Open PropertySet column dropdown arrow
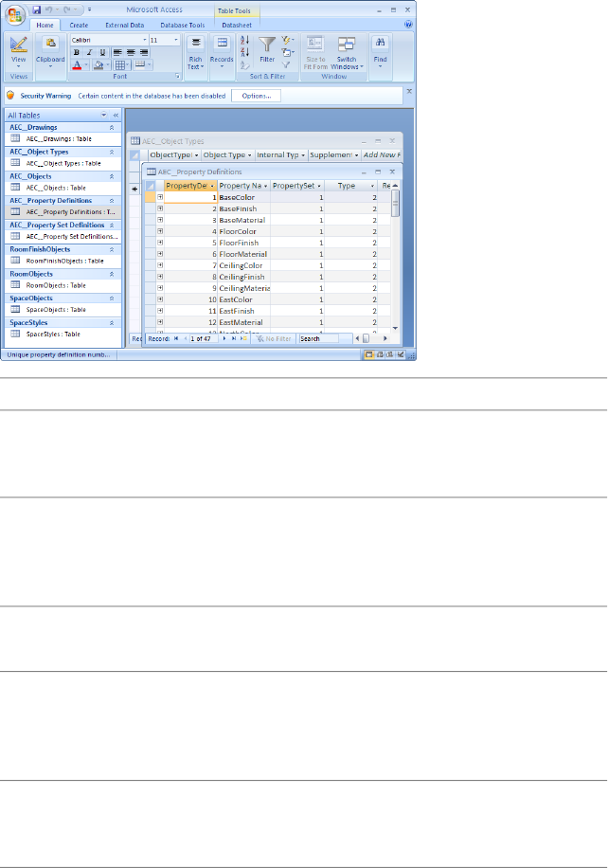 (x=319, y=186)
